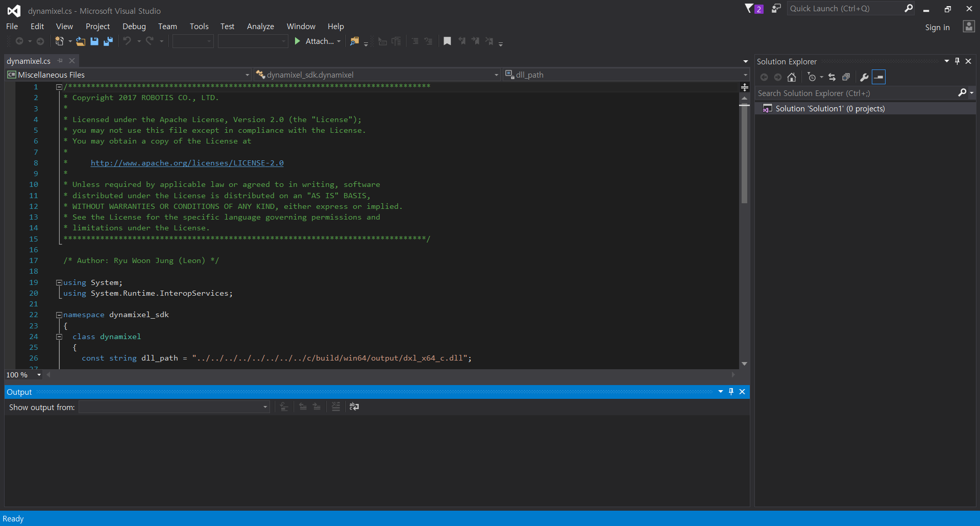
Task: Save all files with Save All icon
Action: click(108, 41)
